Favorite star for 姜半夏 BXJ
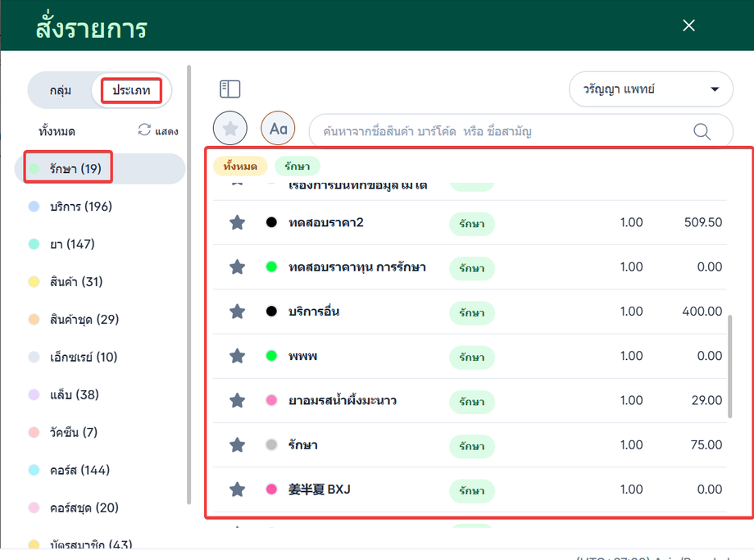Viewport: 754px width, 560px height. (237, 489)
